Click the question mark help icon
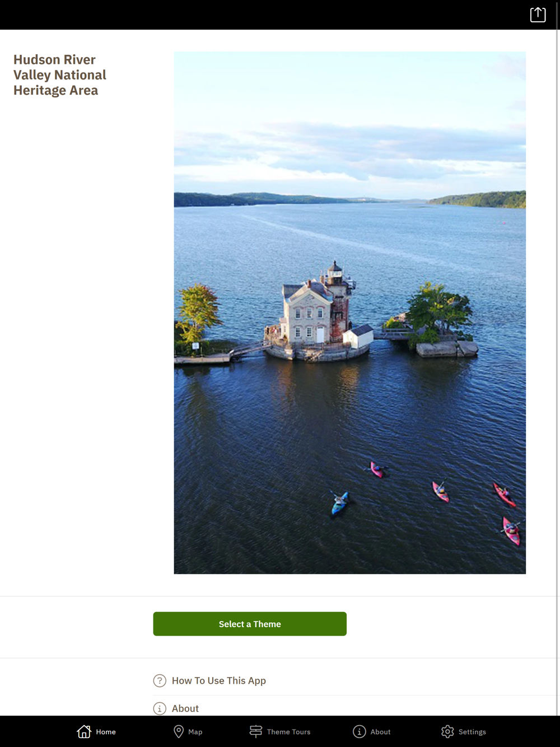Viewport: 560px width, 747px height. [x=160, y=680]
